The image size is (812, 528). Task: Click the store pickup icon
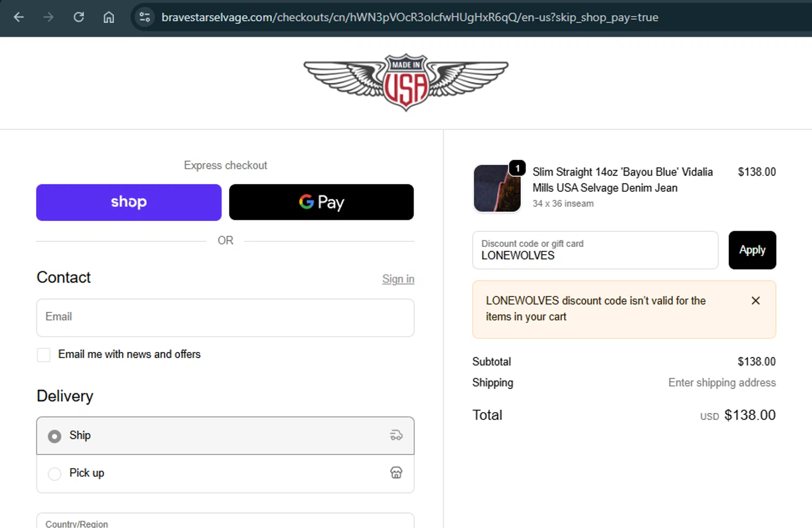[396, 473]
